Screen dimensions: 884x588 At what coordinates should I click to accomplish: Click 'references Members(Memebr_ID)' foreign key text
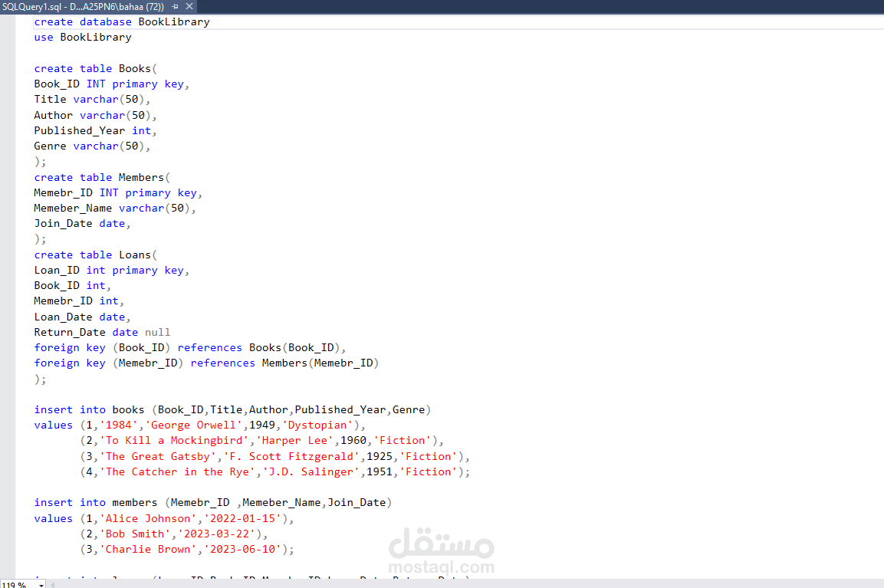[x=284, y=363]
